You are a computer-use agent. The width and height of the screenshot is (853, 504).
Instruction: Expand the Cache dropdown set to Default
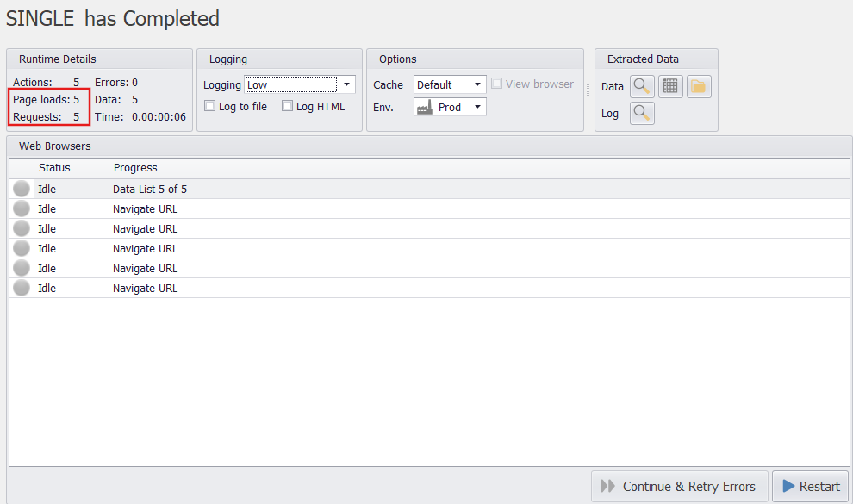click(477, 84)
